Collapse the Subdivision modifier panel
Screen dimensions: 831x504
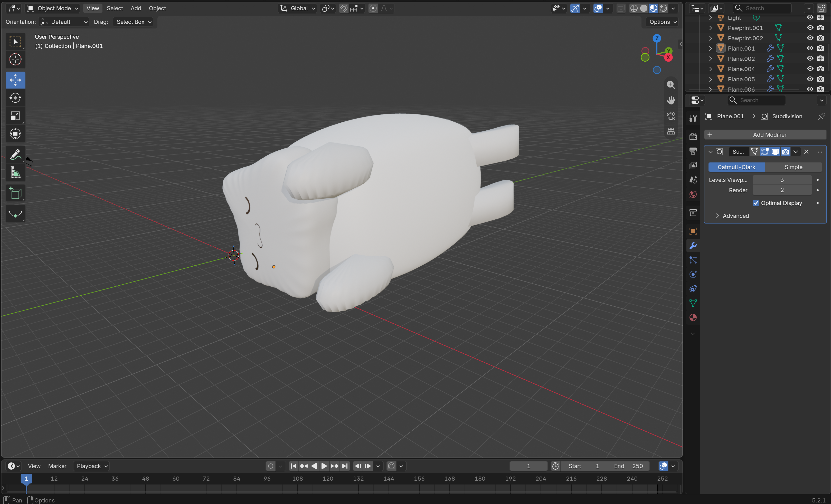[x=710, y=152]
